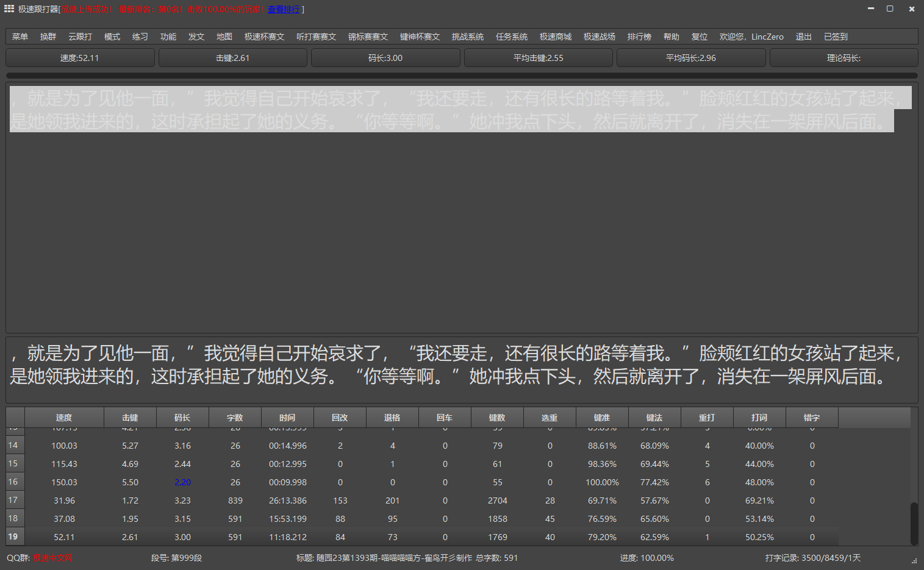Image resolution: width=924 pixels, height=570 pixels.
Task: Open the 查看排行 ranking link
Action: pos(284,9)
